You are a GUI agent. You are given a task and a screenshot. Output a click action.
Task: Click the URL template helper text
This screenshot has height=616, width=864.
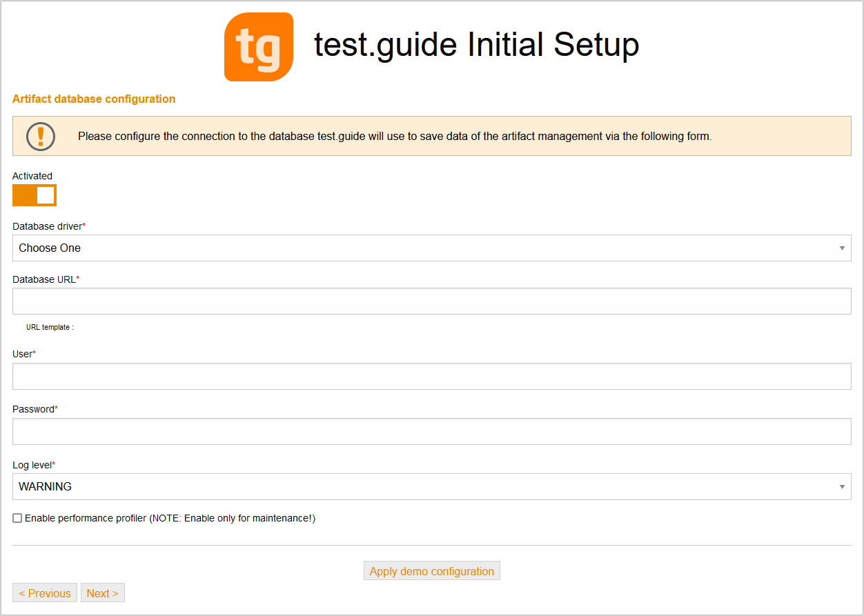[x=49, y=327]
